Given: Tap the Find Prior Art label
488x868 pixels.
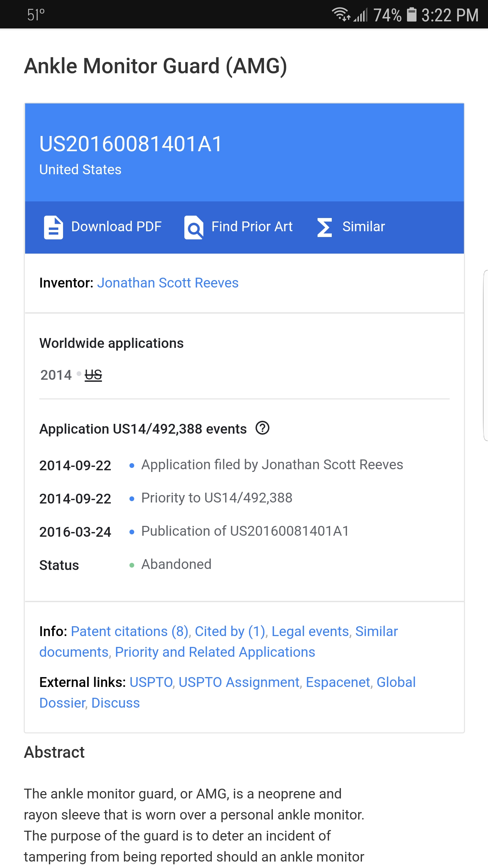Looking at the screenshot, I should (252, 226).
